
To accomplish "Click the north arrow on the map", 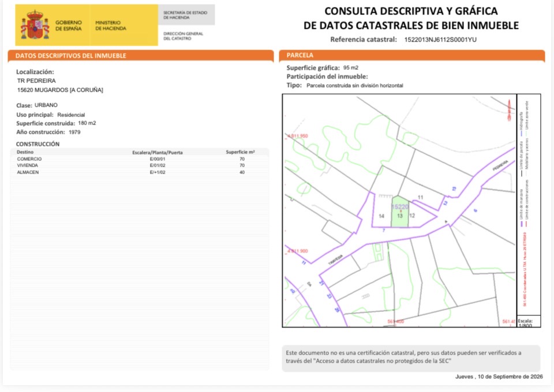I will click(x=509, y=110).
